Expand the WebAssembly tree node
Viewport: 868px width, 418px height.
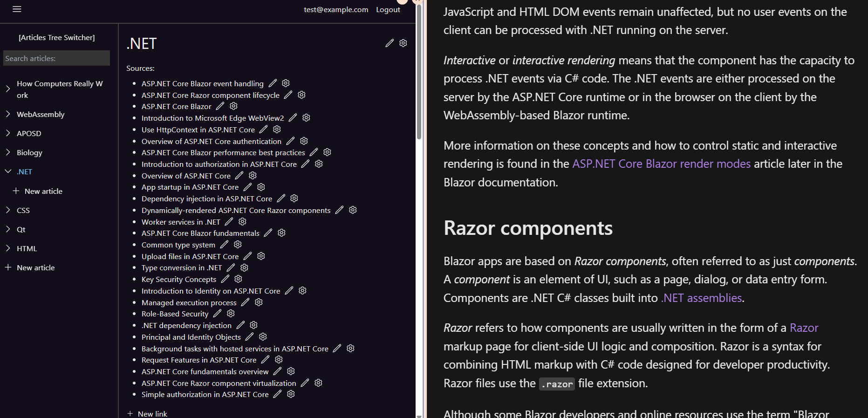8,114
